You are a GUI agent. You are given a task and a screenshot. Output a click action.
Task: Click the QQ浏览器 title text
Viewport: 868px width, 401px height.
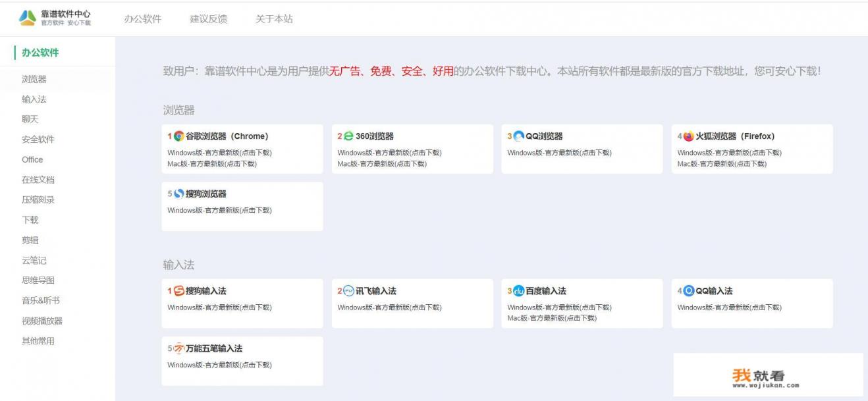click(x=544, y=136)
